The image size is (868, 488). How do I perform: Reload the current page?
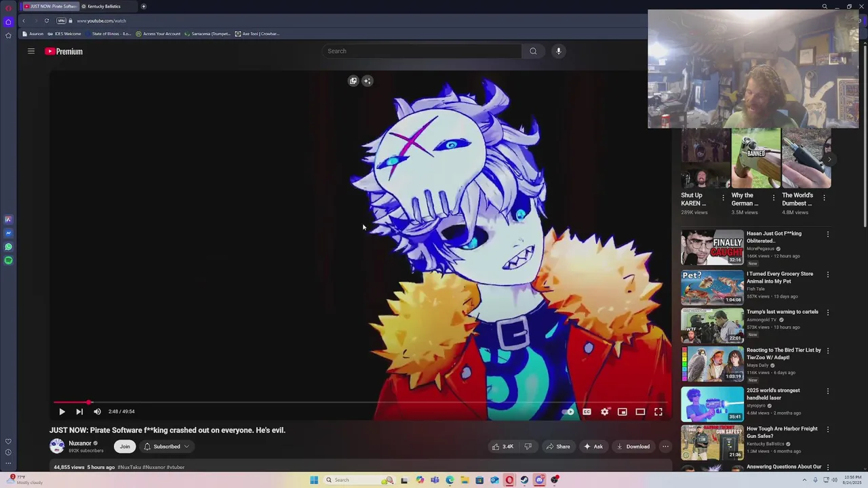coord(47,20)
